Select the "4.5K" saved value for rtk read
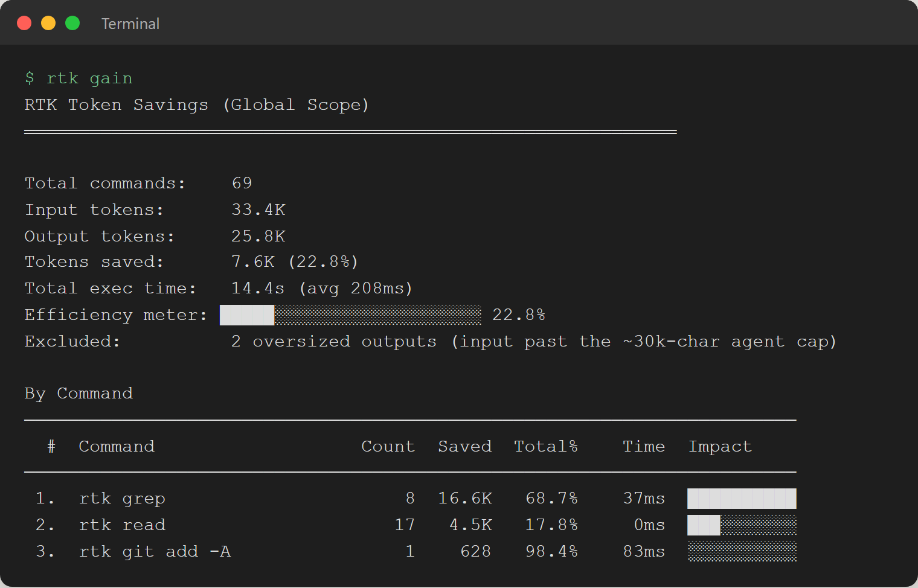The image size is (918, 588). pos(470,525)
